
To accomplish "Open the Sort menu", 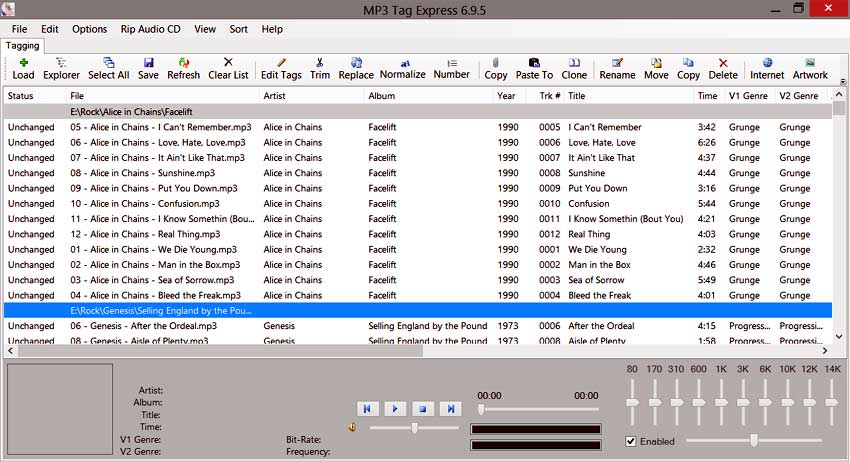I will pos(239,29).
